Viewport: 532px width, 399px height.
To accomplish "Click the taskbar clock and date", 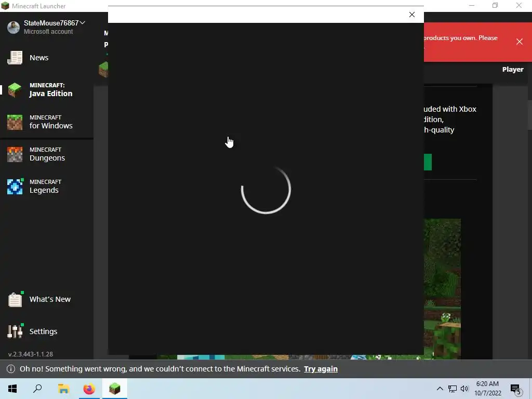I will tap(487, 389).
